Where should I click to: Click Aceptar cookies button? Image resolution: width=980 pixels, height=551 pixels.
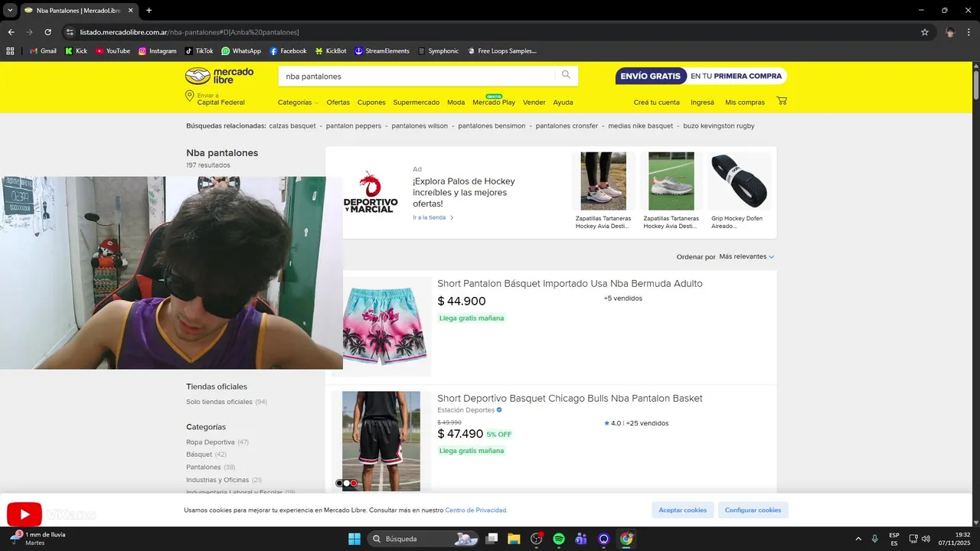point(683,510)
